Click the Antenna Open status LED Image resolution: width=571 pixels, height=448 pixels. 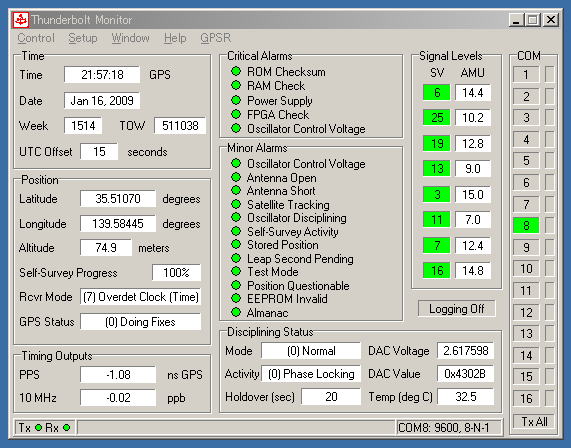click(236, 177)
